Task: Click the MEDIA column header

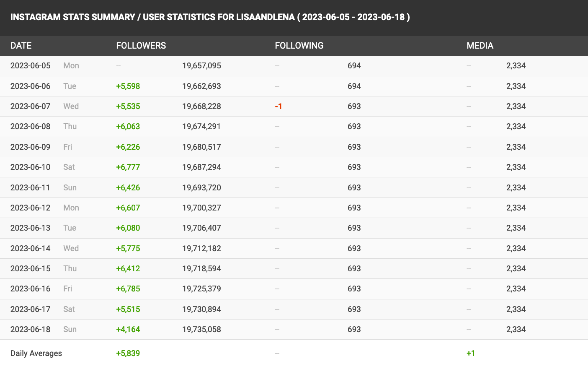Action: pyautogui.click(x=480, y=46)
